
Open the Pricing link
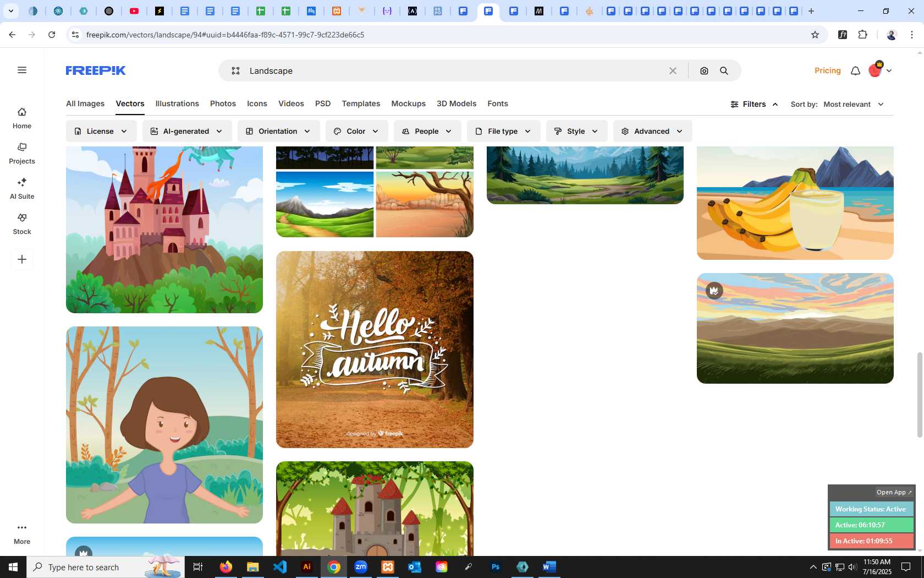827,70
